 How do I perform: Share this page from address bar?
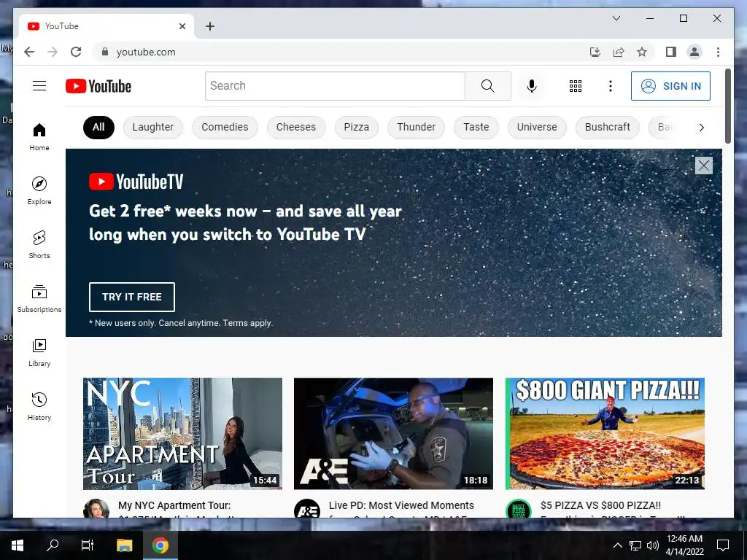click(619, 52)
